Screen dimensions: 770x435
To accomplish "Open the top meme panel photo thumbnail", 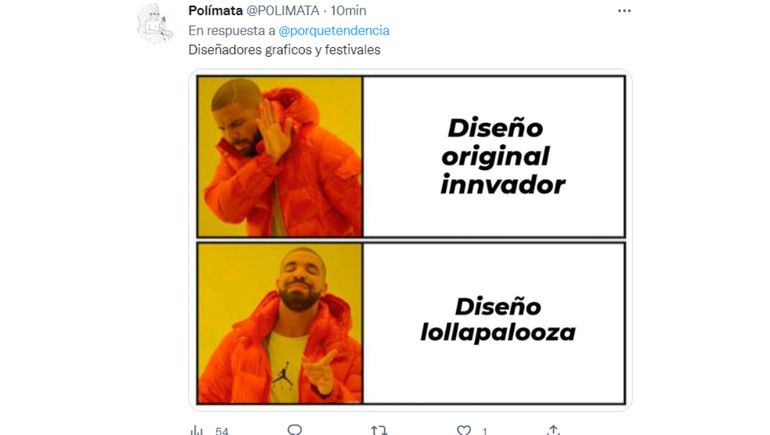I will click(x=280, y=157).
